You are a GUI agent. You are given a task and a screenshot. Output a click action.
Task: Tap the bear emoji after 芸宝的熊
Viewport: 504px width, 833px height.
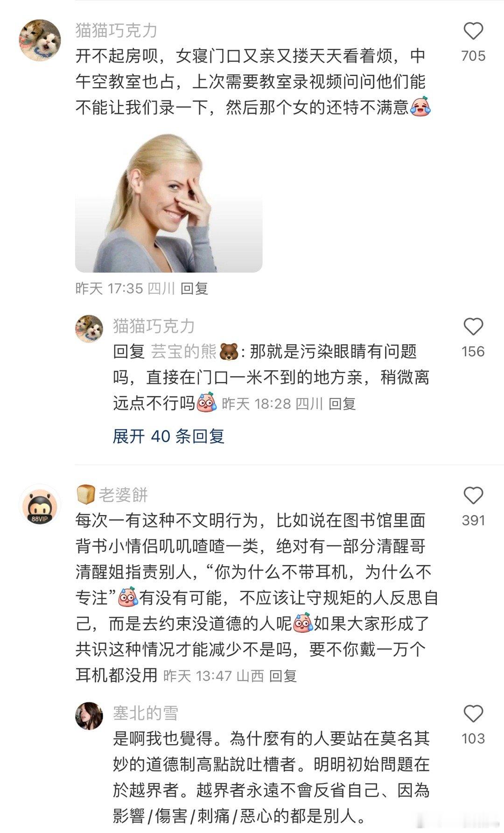[x=229, y=351]
